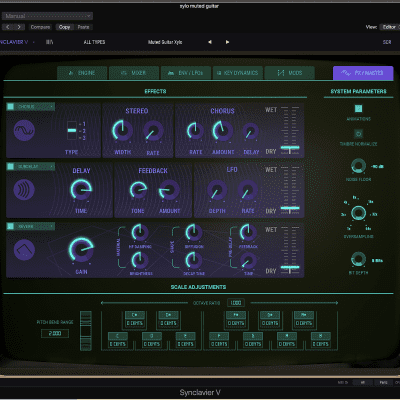
Task: Click the chorus sine-wave effect icon
Action: [24, 130]
